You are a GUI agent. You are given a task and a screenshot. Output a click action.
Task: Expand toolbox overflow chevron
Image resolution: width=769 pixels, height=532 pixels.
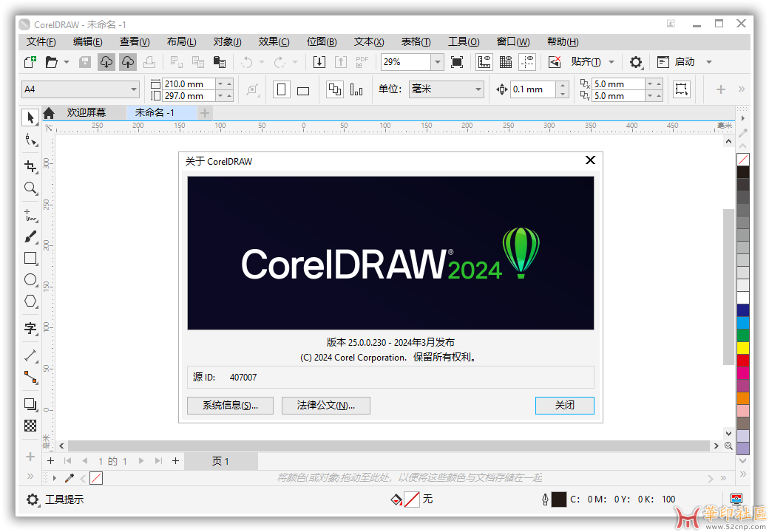point(30,476)
